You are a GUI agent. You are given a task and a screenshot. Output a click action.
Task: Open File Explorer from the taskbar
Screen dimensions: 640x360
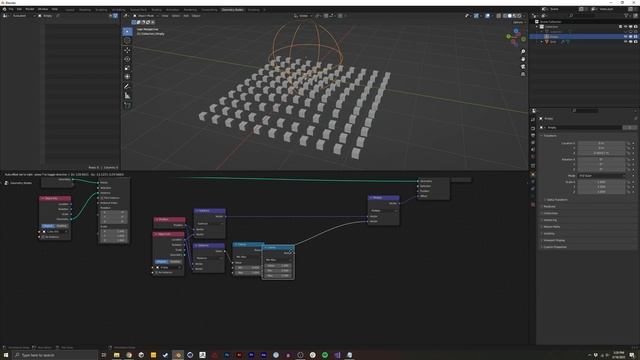point(117,355)
